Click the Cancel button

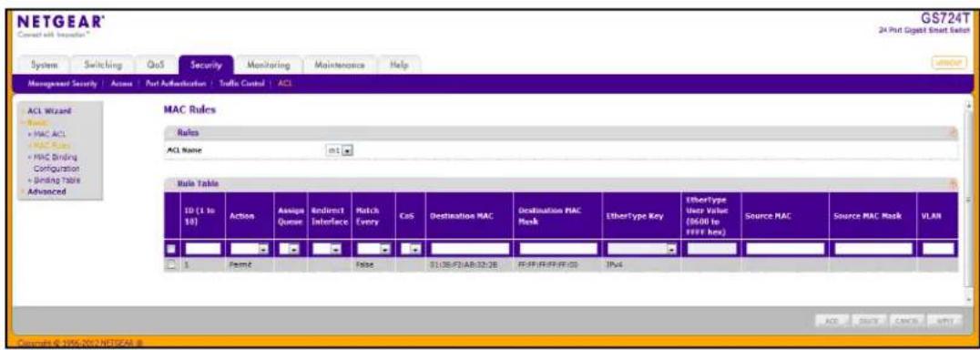904,321
